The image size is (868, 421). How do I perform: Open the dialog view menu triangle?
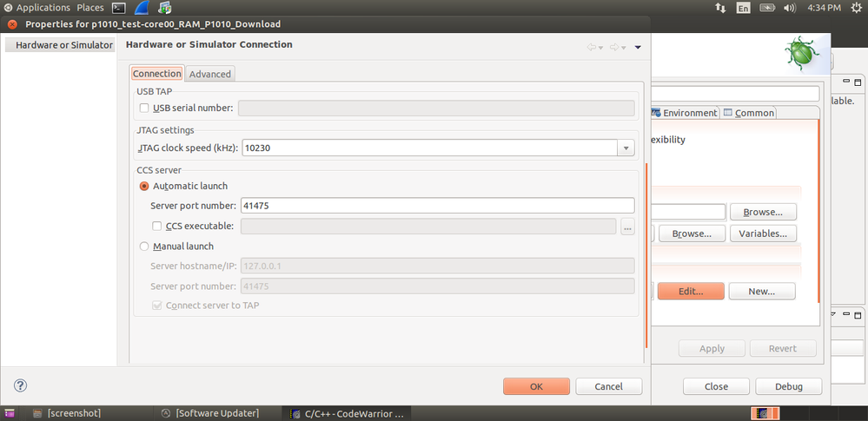pyautogui.click(x=638, y=48)
